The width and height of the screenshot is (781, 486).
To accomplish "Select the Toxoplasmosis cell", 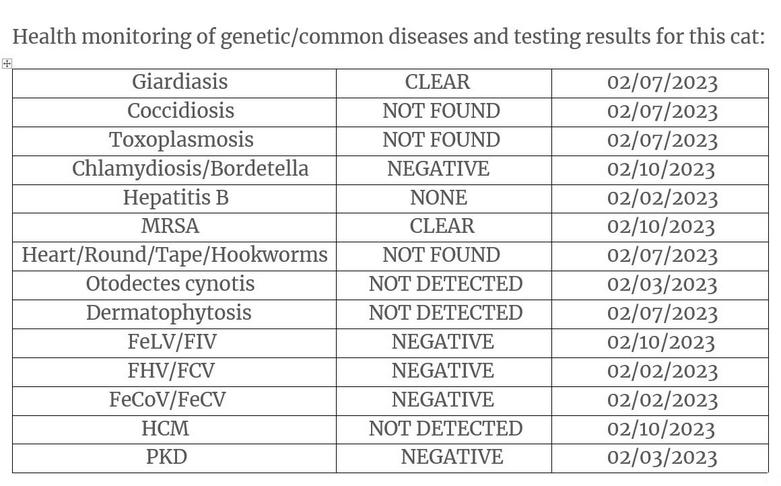I will coord(174,141).
